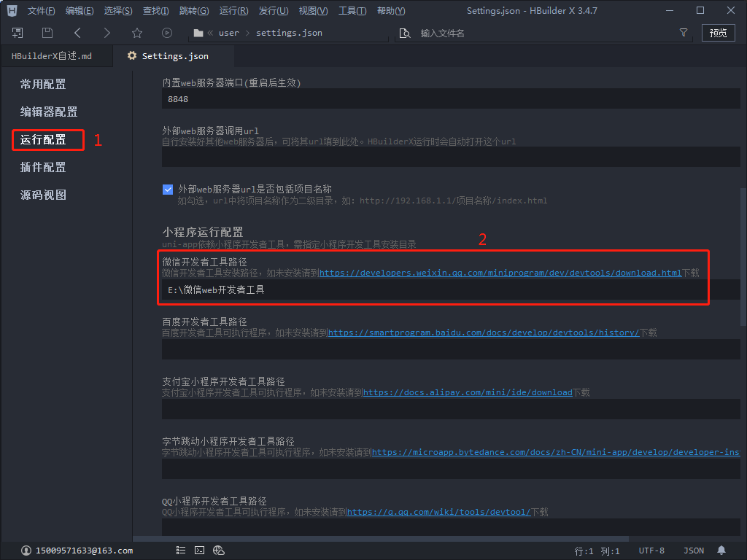The width and height of the screenshot is (747, 560).
Task: Select 编辑器配置 in the sidebar
Action: click(x=49, y=112)
